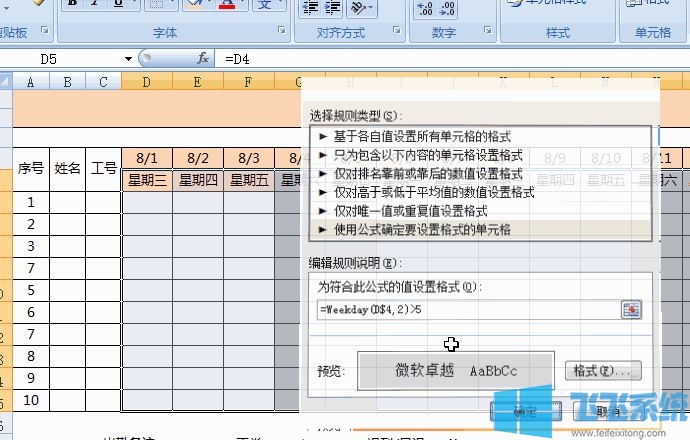This screenshot has height=440, width=690.
Task: Click the cell with serial number 2
Action: point(31,224)
